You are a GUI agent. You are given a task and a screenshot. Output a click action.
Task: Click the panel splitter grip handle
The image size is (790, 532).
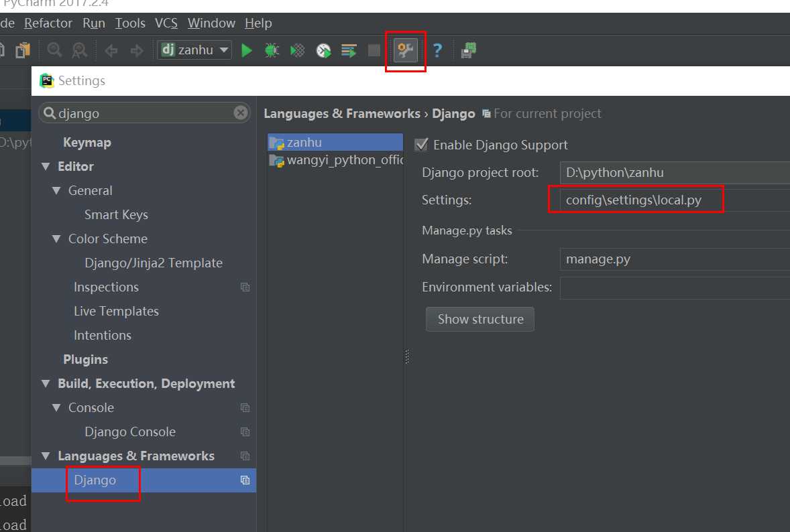click(x=407, y=356)
